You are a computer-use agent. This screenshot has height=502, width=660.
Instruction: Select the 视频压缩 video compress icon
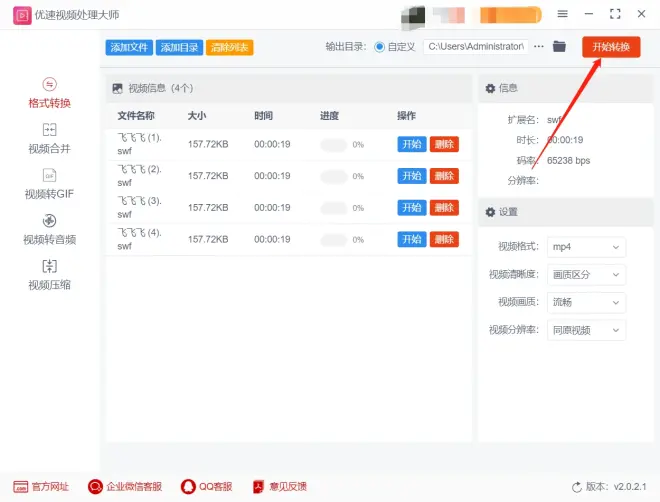point(50,266)
